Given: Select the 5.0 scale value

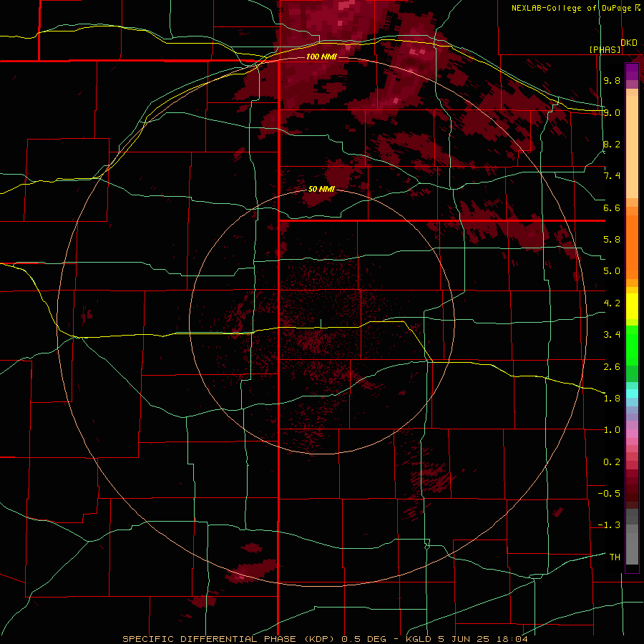Looking at the screenshot, I should click(612, 271).
